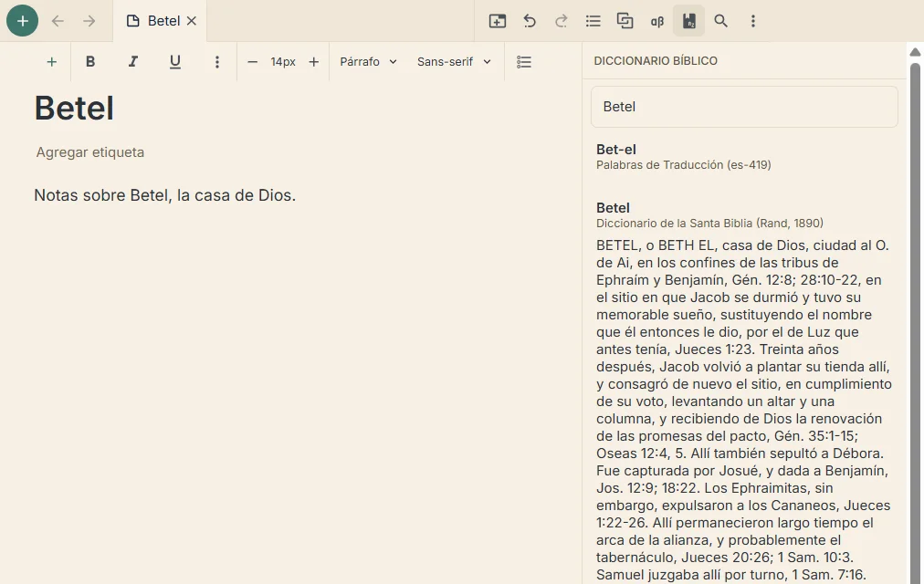This screenshot has height=584, width=924.
Task: Undo the last edit
Action: tap(530, 21)
